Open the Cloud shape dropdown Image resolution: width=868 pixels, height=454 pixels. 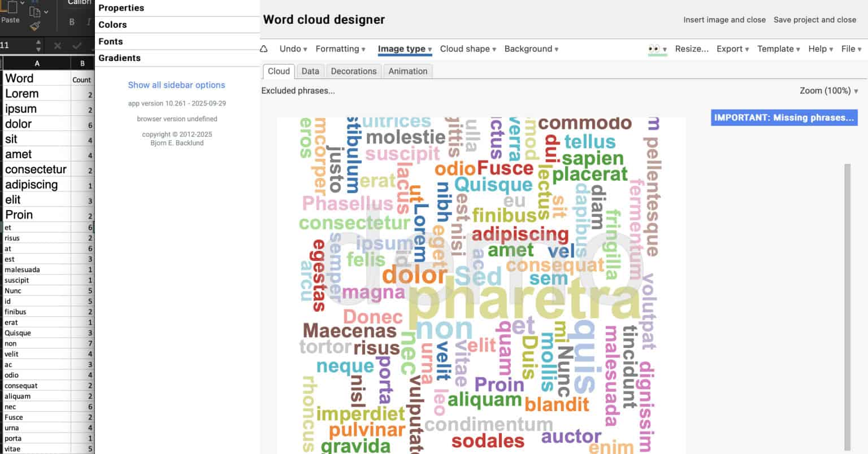coord(466,49)
